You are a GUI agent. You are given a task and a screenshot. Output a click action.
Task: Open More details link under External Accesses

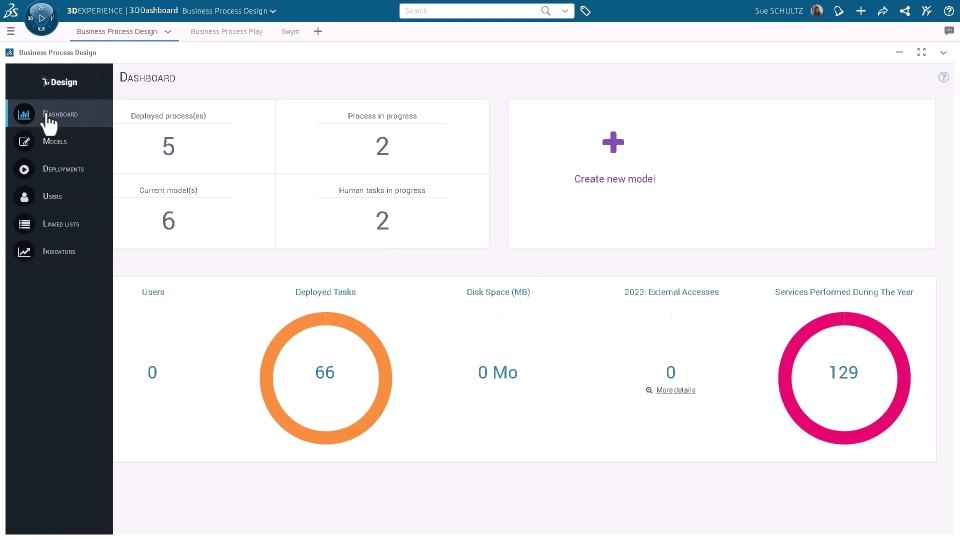click(676, 390)
